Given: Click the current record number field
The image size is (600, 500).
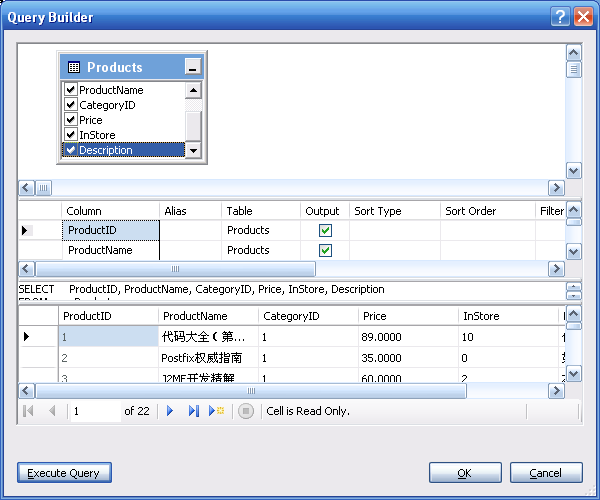Looking at the screenshot, I should coord(95,411).
